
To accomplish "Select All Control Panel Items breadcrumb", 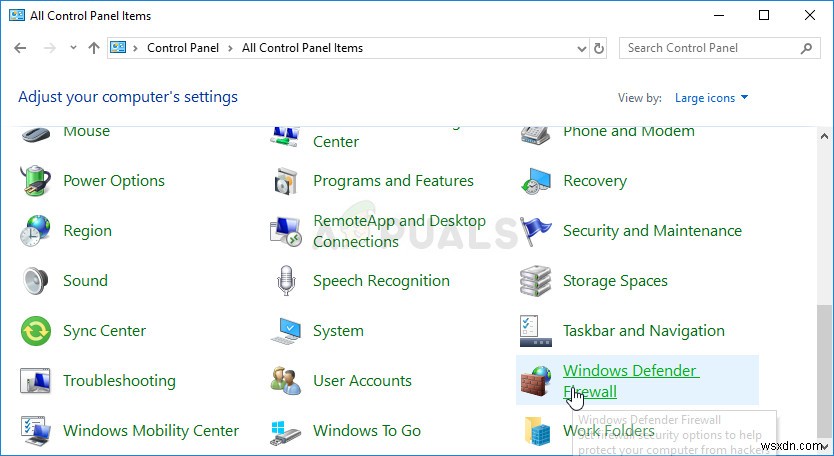I will click(302, 48).
